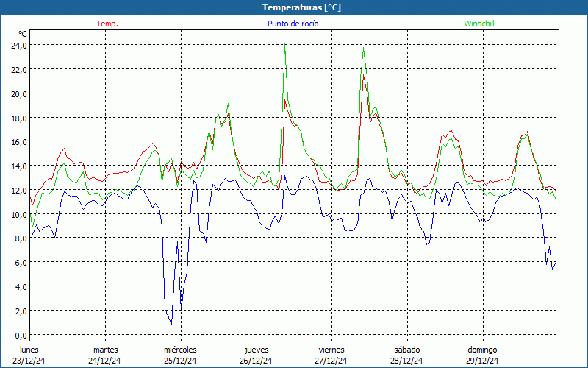The image size is (588, 368).
Task: Click the 24/12/24 date label
Action: [x=104, y=361]
